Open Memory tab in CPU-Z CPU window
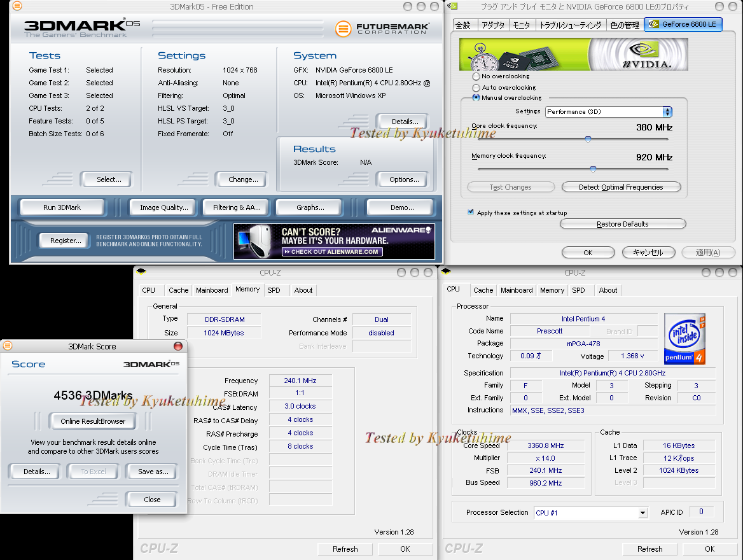Image resolution: width=743 pixels, height=560 pixels. (552, 290)
